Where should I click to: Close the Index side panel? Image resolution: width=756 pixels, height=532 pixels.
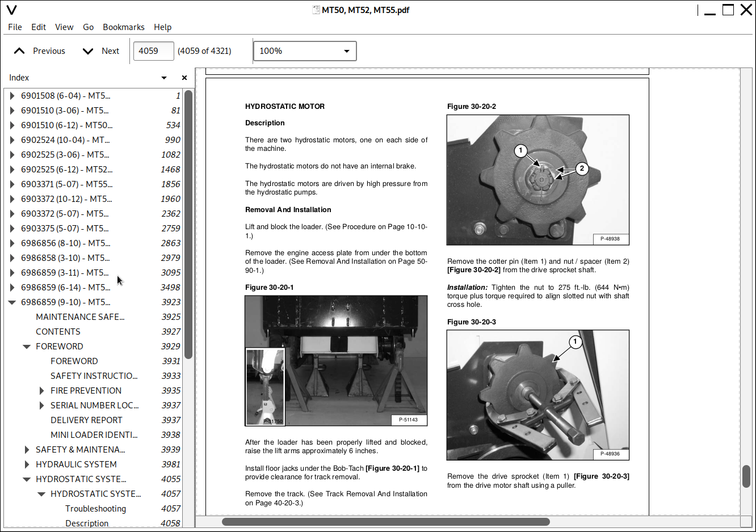184,78
